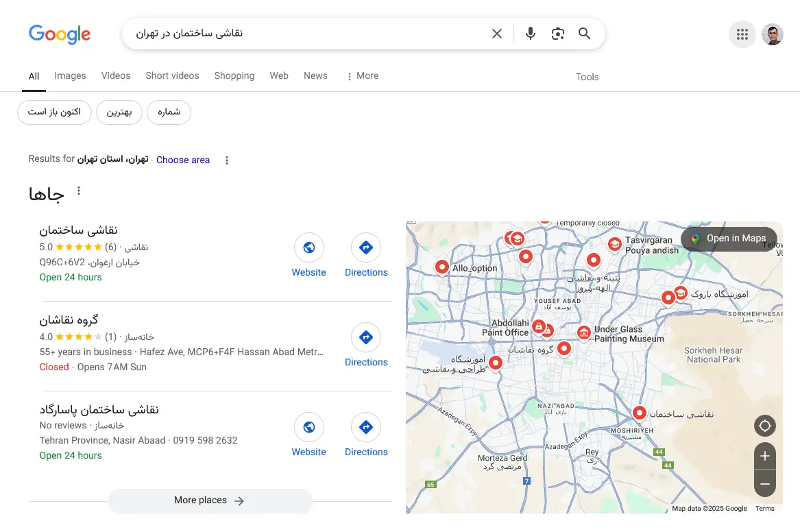Toggle the شماره filter chip
Image resolution: width=800 pixels, height=532 pixels.
click(x=169, y=112)
